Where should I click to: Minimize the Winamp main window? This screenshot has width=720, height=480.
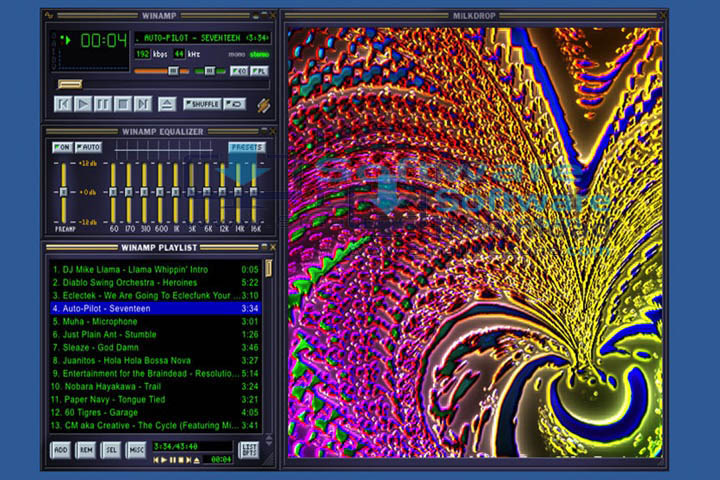click(256, 16)
